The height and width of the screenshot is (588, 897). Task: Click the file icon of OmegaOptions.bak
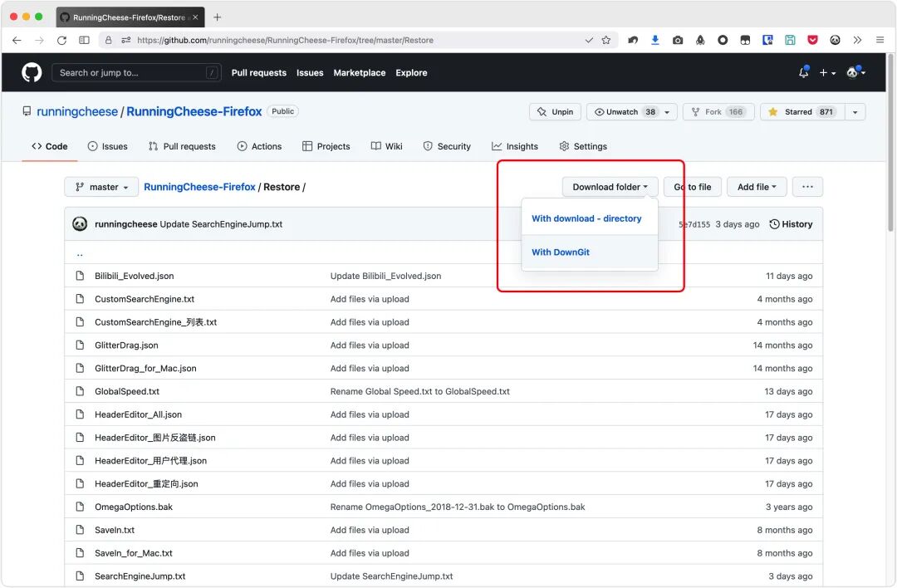(80, 507)
